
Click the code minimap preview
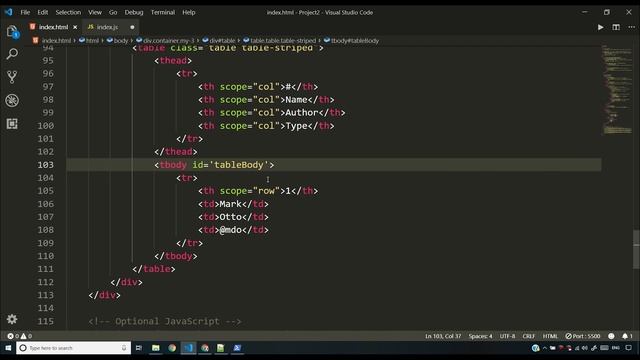click(617, 90)
